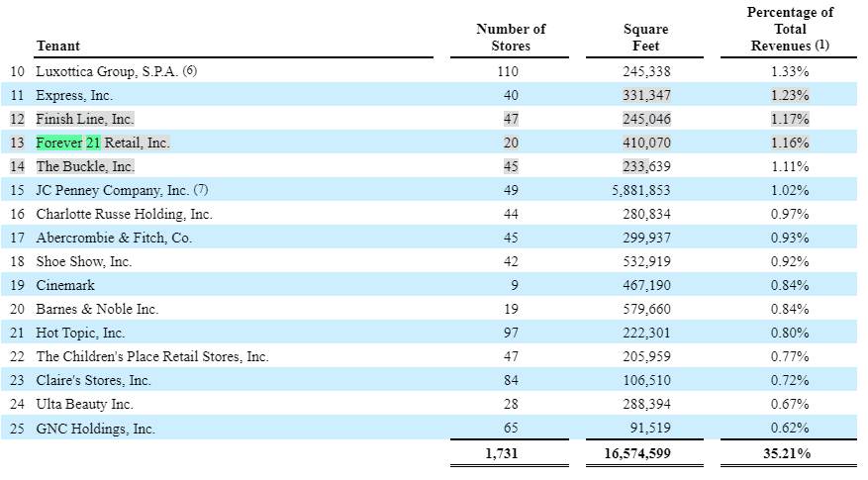Select 'The Children's Place Retail Stores, Inc.'
Image resolution: width=868 pixels, height=480 pixels.
coord(152,357)
